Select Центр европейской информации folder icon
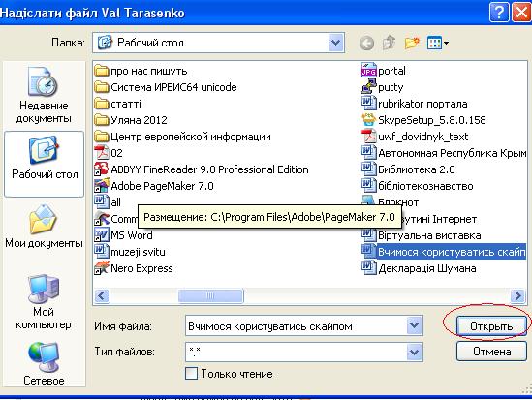The height and width of the screenshot is (400, 532). point(101,137)
